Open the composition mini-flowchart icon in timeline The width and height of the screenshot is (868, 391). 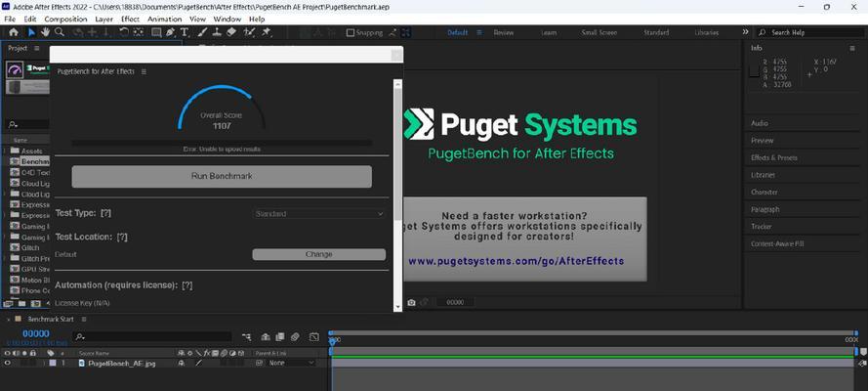coord(246,336)
